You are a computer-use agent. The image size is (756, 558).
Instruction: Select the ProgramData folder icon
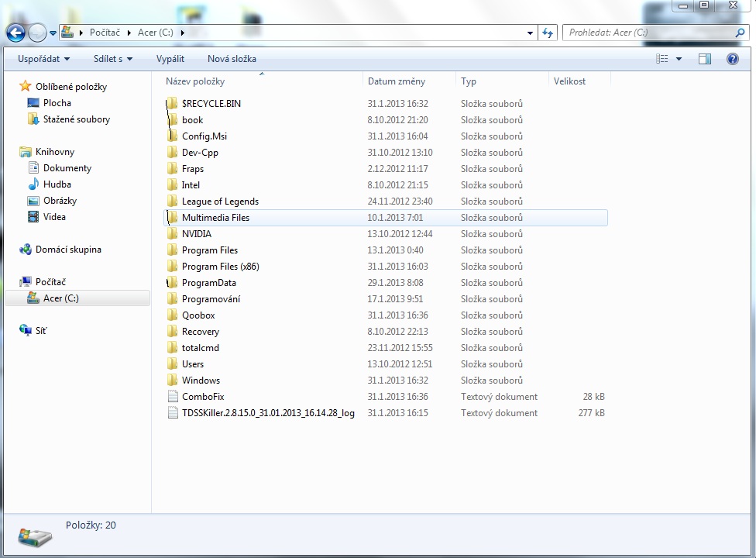point(172,283)
